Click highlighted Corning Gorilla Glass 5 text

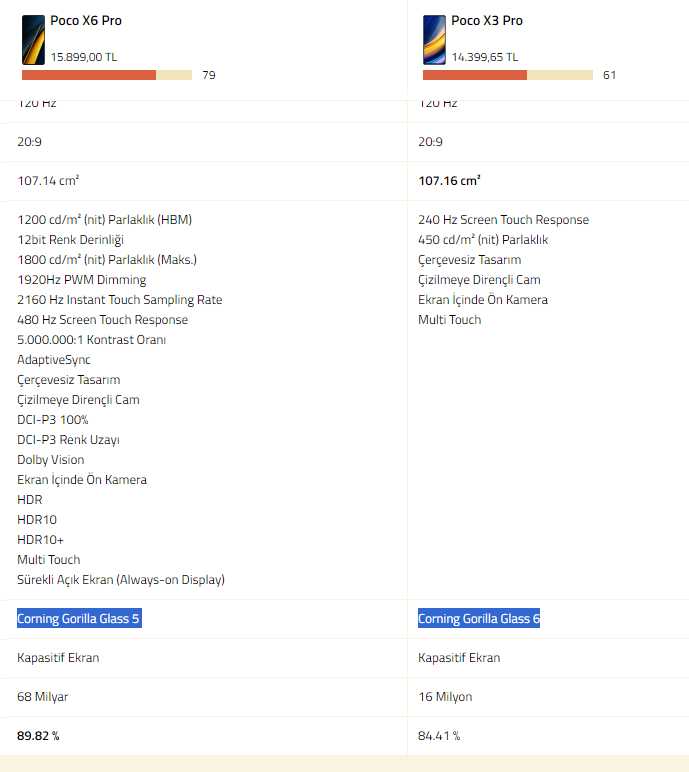(x=79, y=619)
